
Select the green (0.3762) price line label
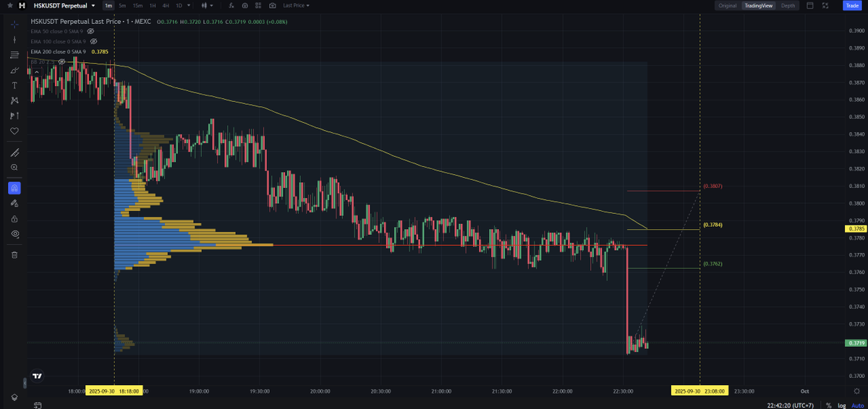(x=712, y=264)
